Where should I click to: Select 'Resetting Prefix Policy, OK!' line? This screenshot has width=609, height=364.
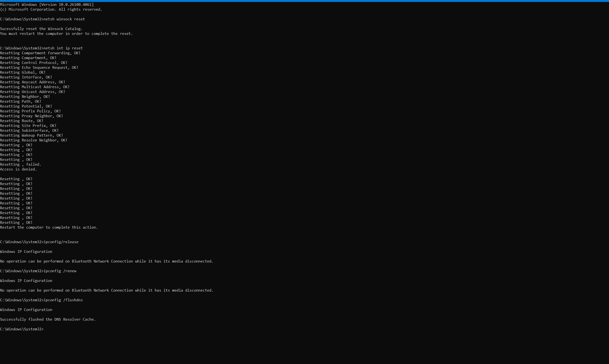(31, 111)
